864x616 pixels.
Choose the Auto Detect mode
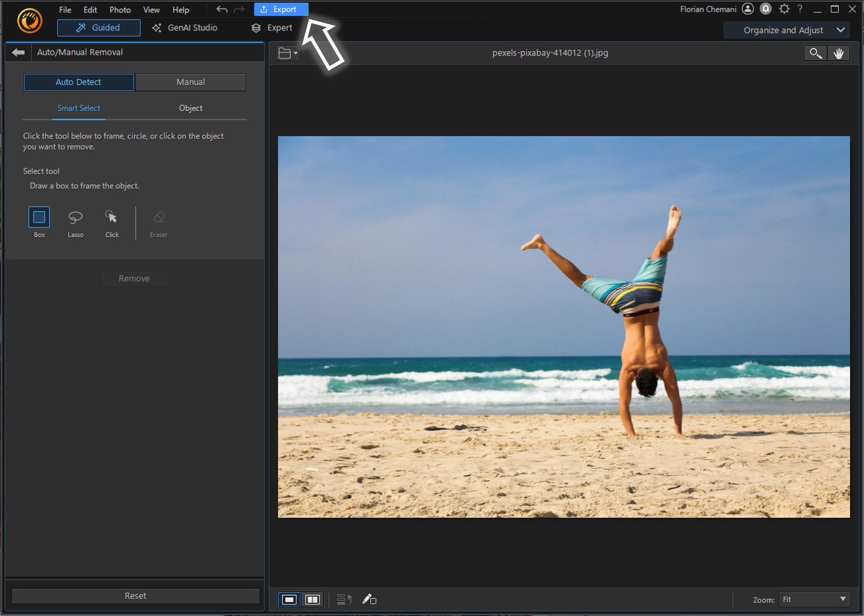point(79,82)
